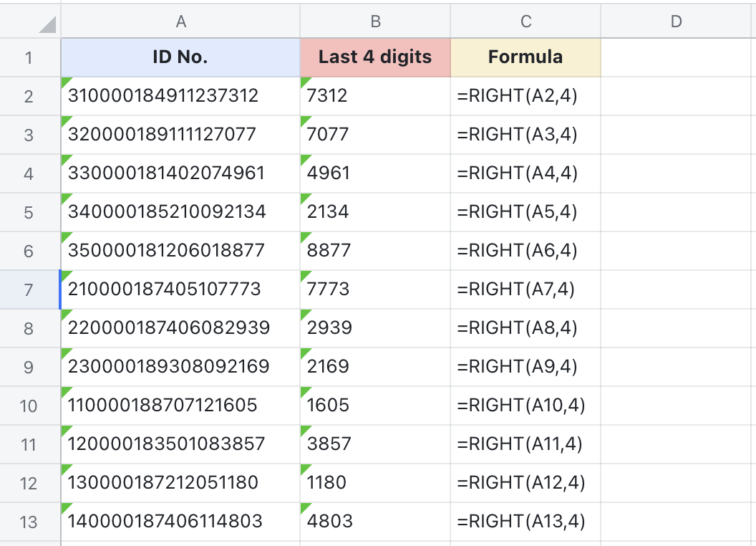The height and width of the screenshot is (546, 756).
Task: Select column A header
Action: (x=181, y=20)
